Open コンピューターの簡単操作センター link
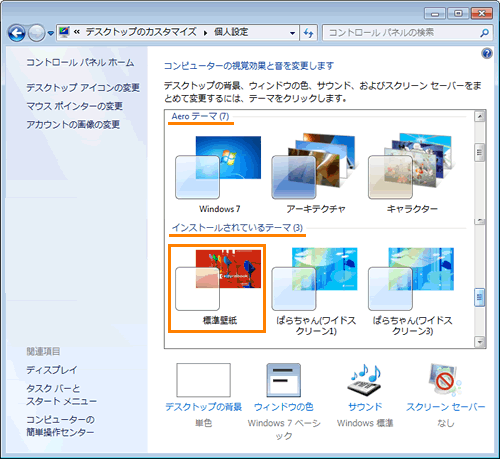500x459 pixels. [61, 426]
